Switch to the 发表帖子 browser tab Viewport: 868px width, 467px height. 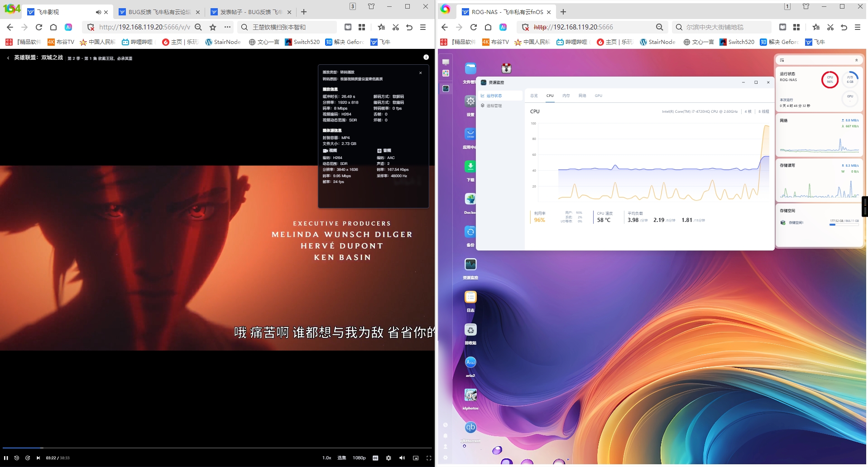pyautogui.click(x=250, y=12)
